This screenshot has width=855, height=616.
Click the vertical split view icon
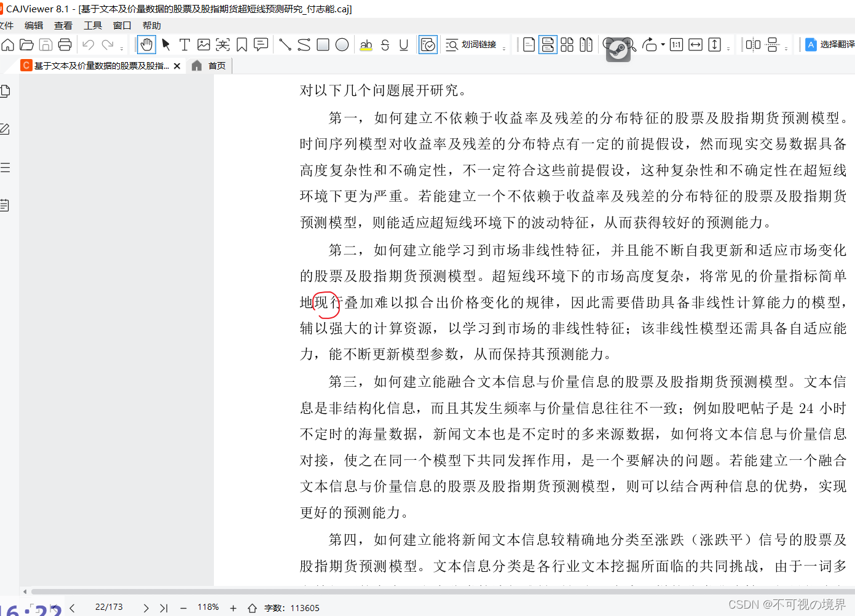tap(753, 45)
